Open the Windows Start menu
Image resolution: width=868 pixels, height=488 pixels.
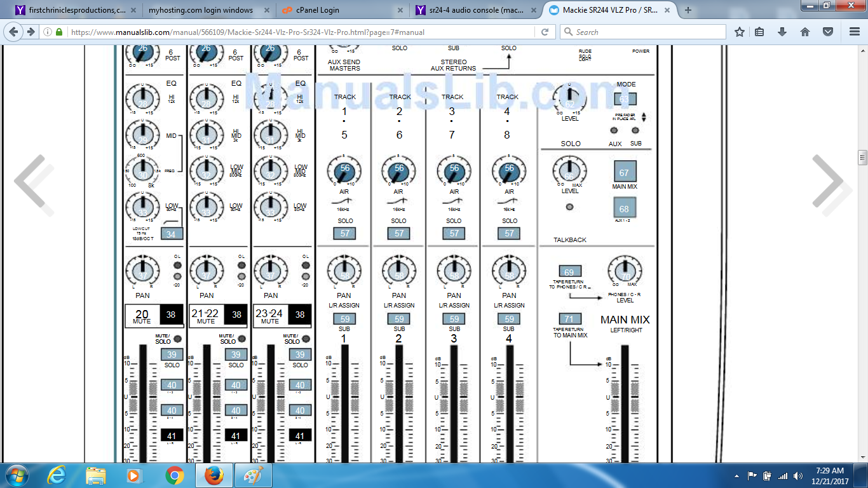17,475
